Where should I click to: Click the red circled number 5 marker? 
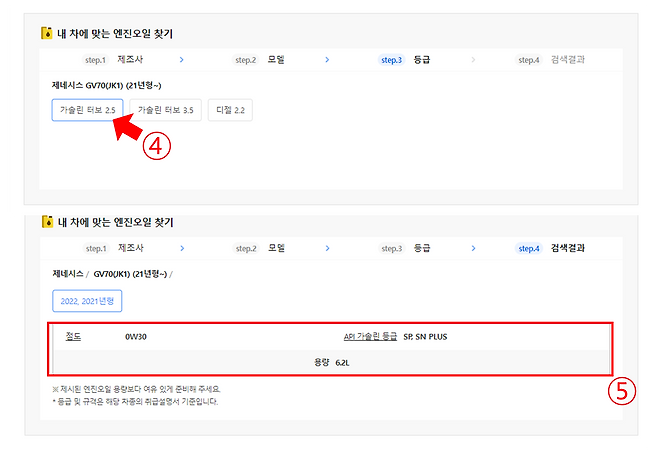(622, 392)
